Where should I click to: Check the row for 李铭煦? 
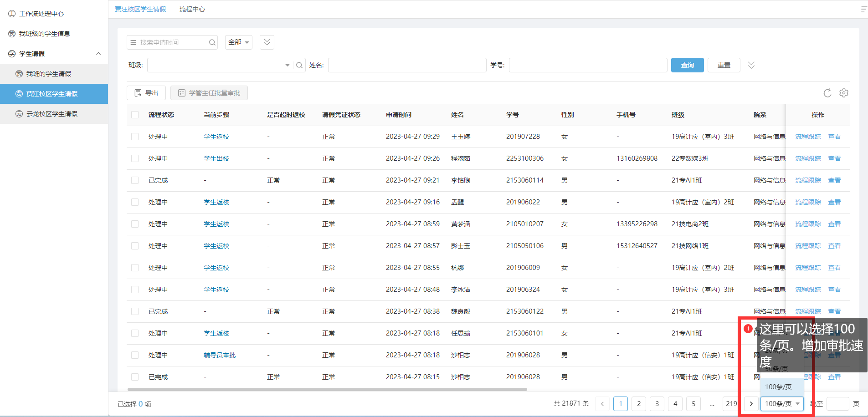click(135, 180)
